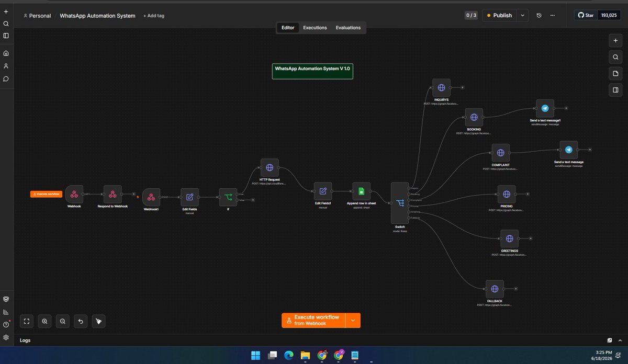Screen dimensions: 628x364
Task: Open Task View from taskbar
Action: [x=272, y=356]
